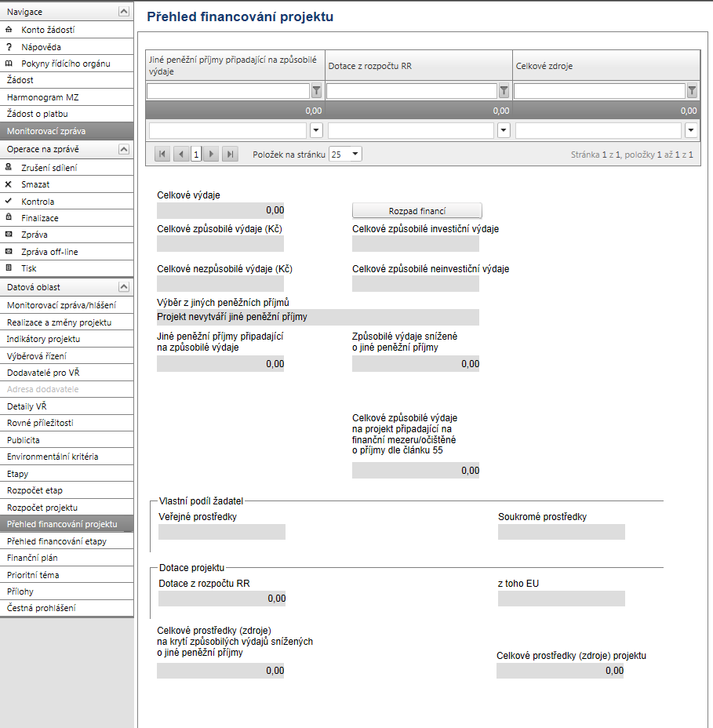Click filter input for Jiné peněžní příjmy column

pyautogui.click(x=228, y=90)
